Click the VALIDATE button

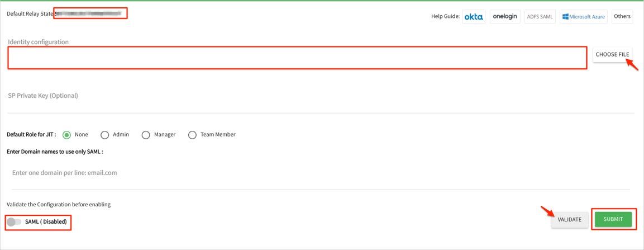(x=569, y=220)
